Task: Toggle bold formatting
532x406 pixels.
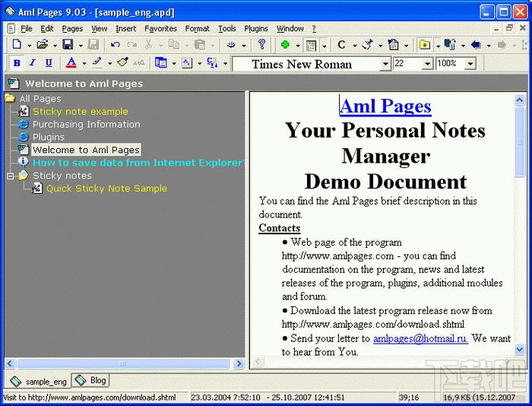Action: click(x=16, y=63)
